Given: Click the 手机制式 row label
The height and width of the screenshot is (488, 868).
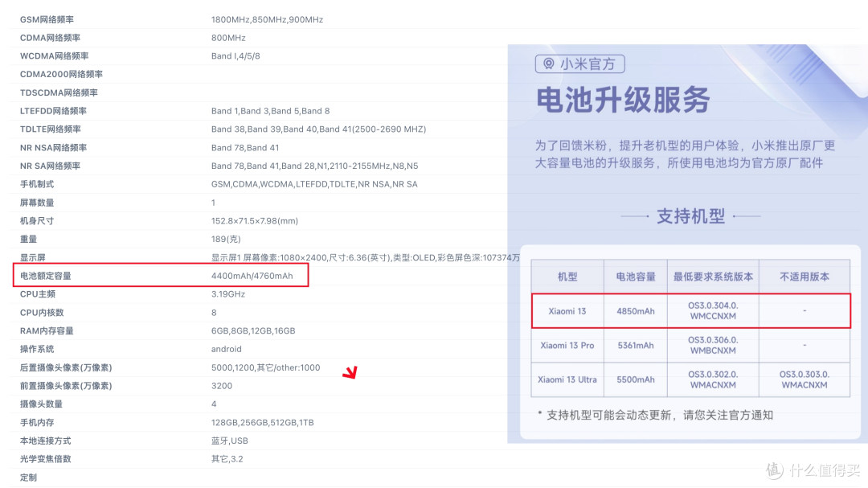Looking at the screenshot, I should [36, 184].
